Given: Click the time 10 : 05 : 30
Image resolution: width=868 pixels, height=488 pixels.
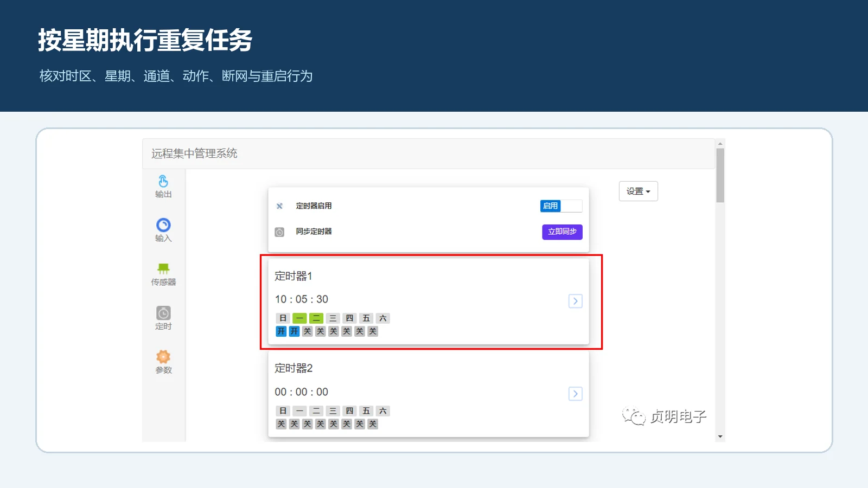Looking at the screenshot, I should point(301,299).
